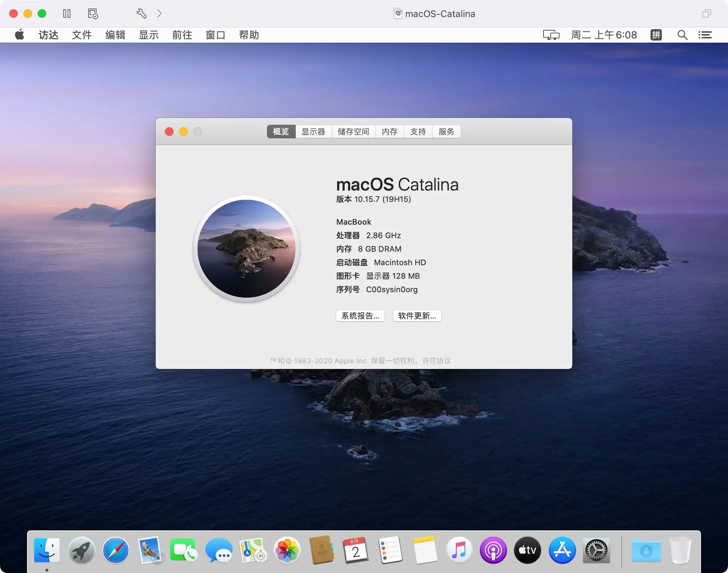Image resolution: width=728 pixels, height=573 pixels.
Task: Open Apple TV from the Dock
Action: pos(528,550)
